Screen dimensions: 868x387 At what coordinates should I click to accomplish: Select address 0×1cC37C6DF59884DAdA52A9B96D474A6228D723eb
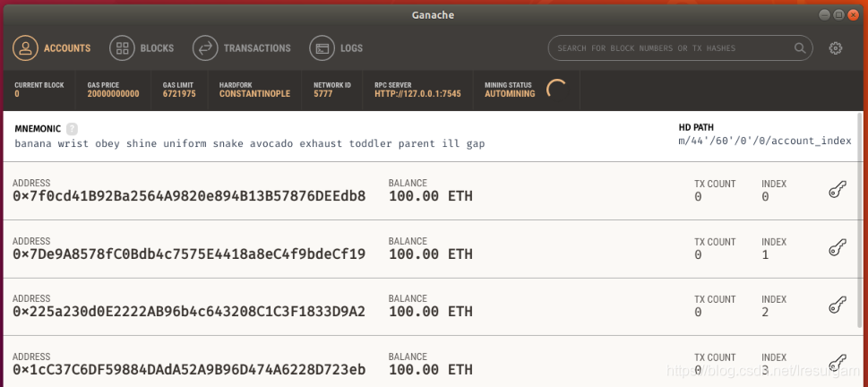189,369
